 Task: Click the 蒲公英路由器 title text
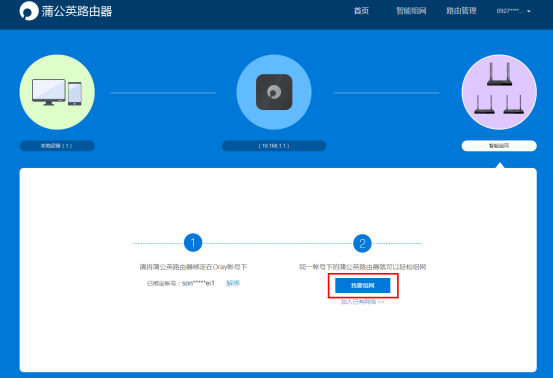[77, 11]
